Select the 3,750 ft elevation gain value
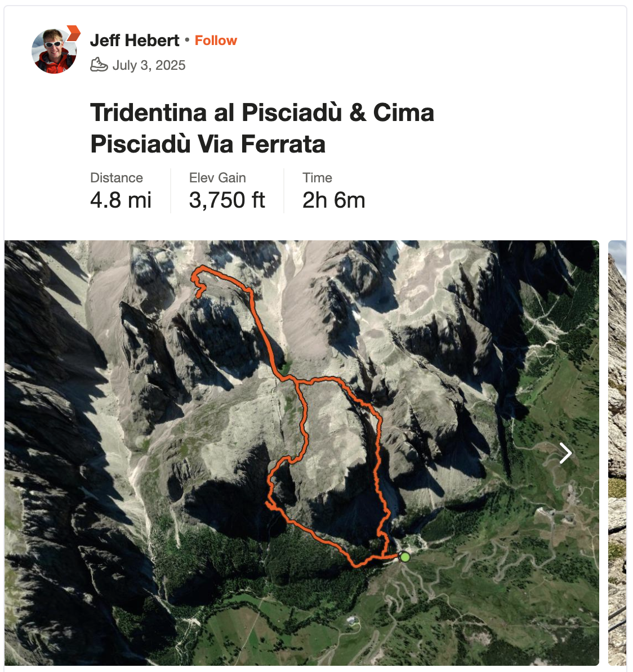Viewport: 633px width, 672px height. point(228,200)
